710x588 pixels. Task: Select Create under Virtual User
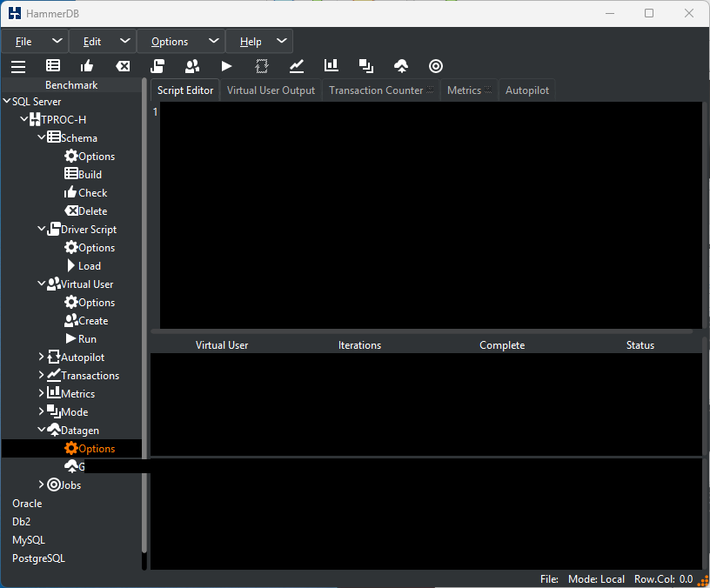coord(86,320)
